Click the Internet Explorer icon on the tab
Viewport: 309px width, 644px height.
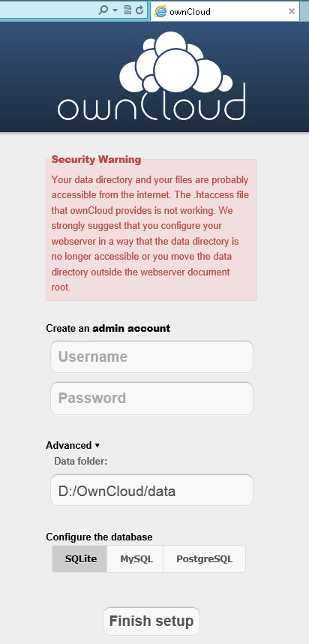[x=160, y=11]
